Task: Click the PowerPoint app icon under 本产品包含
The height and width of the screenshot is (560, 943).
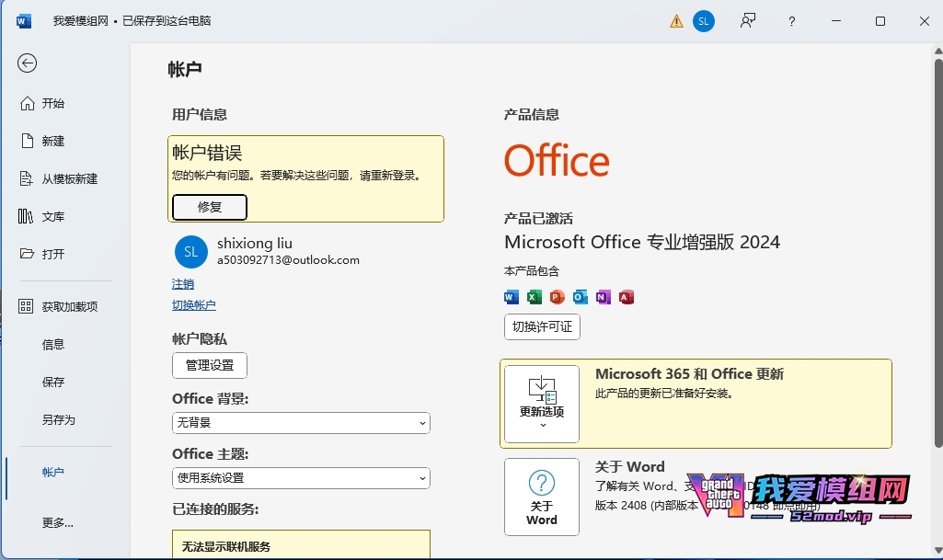Action: click(557, 297)
